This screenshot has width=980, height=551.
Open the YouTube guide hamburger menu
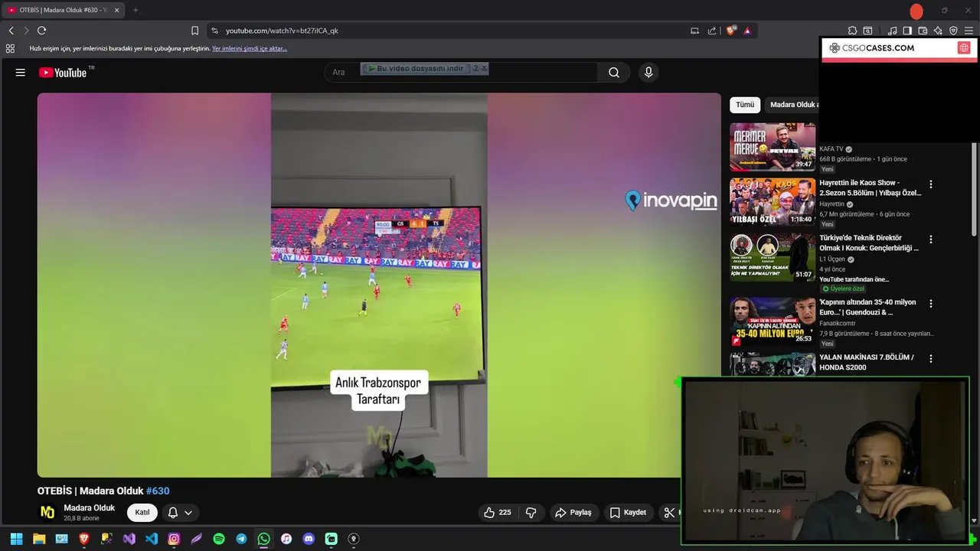pyautogui.click(x=21, y=73)
